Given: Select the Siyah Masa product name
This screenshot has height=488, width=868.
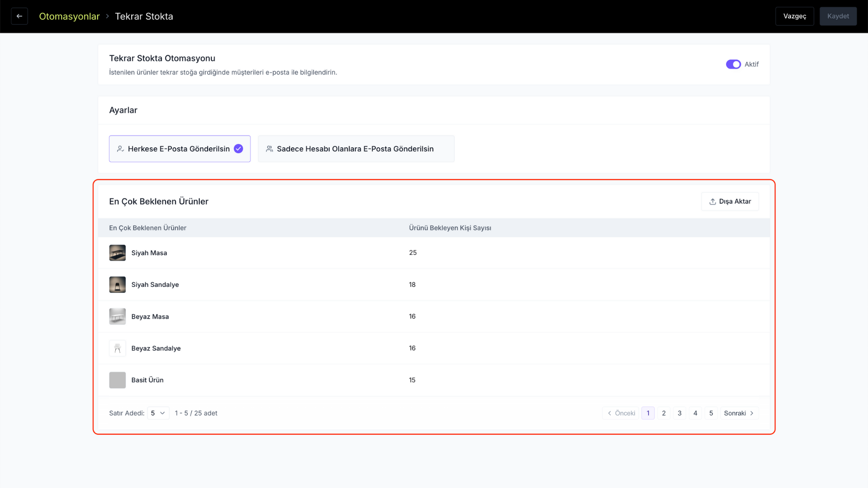Looking at the screenshot, I should (149, 253).
